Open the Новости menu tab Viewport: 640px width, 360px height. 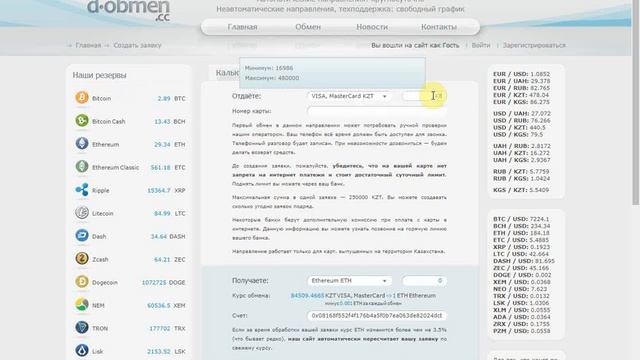[x=372, y=27]
